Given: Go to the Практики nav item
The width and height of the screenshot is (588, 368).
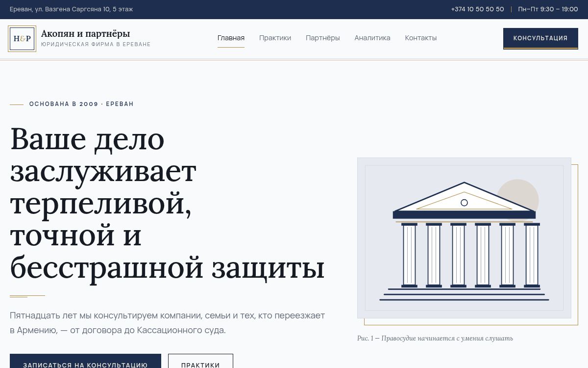Looking at the screenshot, I should coord(275,38).
